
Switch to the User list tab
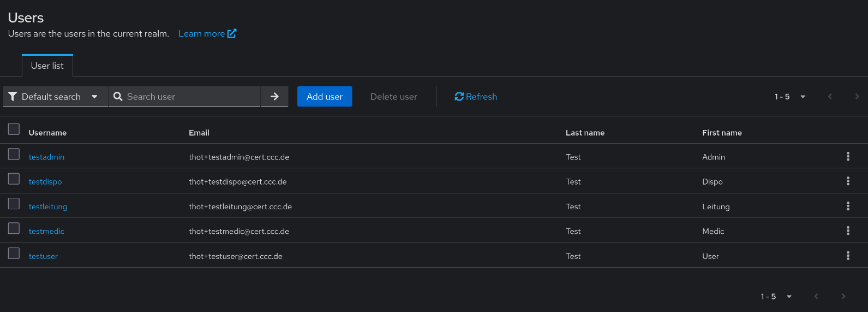(47, 66)
